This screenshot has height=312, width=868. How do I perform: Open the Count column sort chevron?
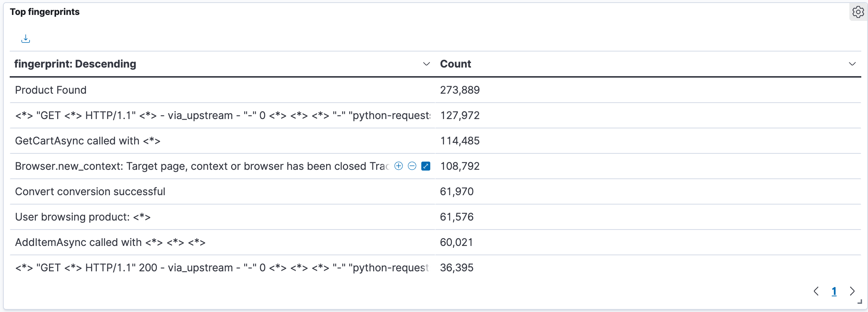pos(852,64)
